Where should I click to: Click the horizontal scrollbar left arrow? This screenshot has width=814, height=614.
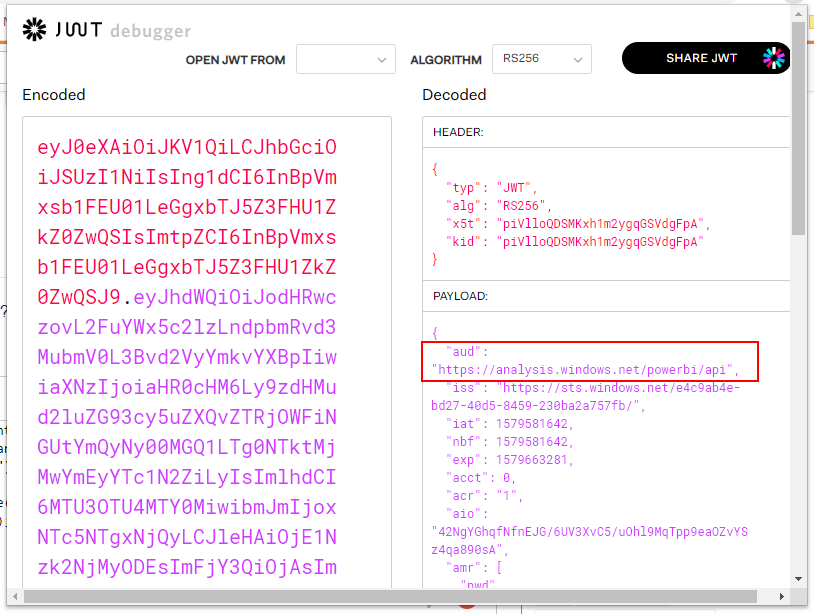[15, 596]
